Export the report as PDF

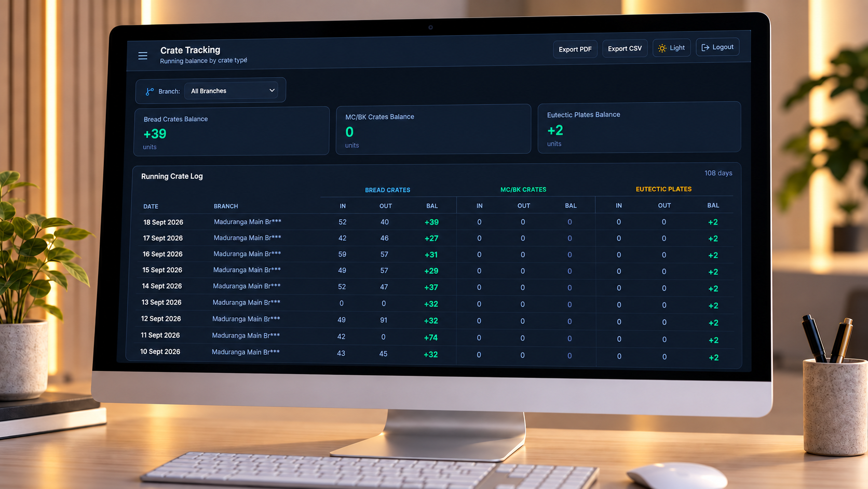[x=575, y=49]
